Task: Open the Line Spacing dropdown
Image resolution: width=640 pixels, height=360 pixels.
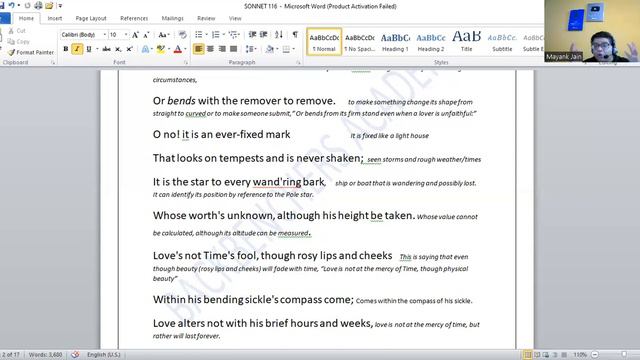Action: coord(250,49)
